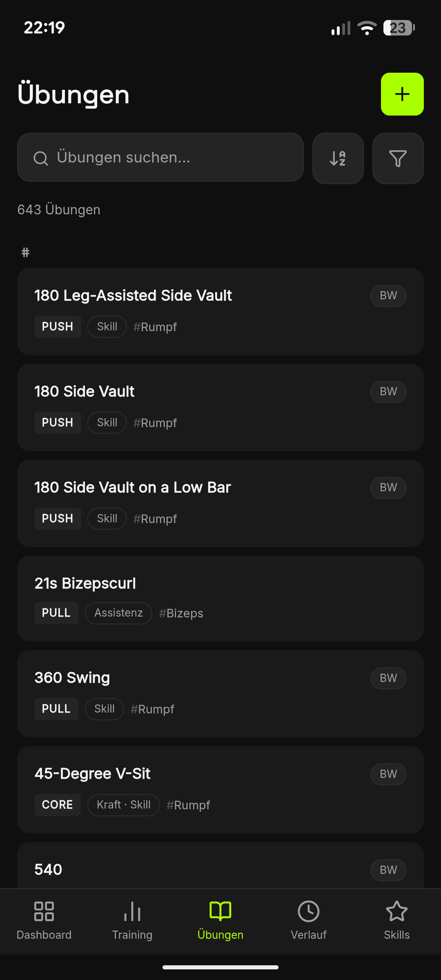Open the 540 exercise entry
The height and width of the screenshot is (980, 441).
click(220, 866)
